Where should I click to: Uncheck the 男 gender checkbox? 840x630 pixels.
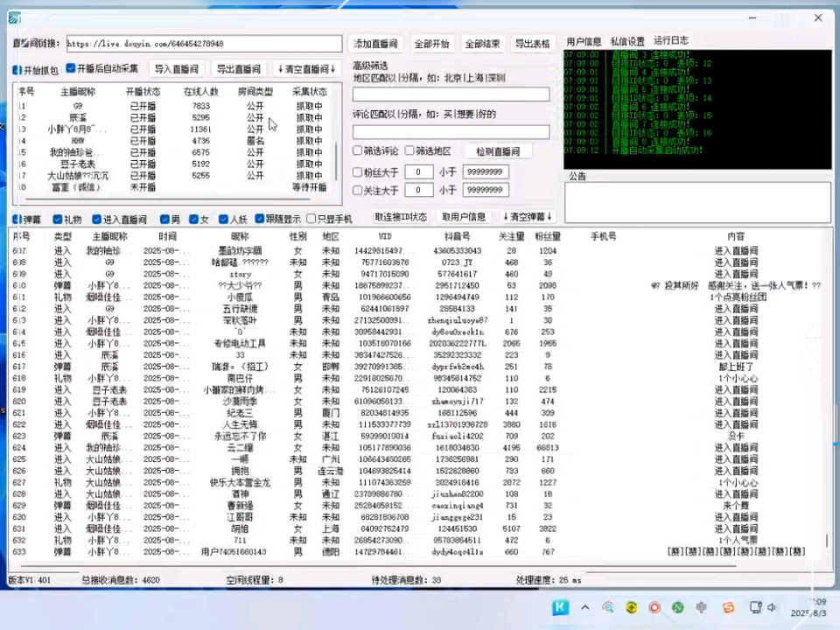pyautogui.click(x=165, y=219)
